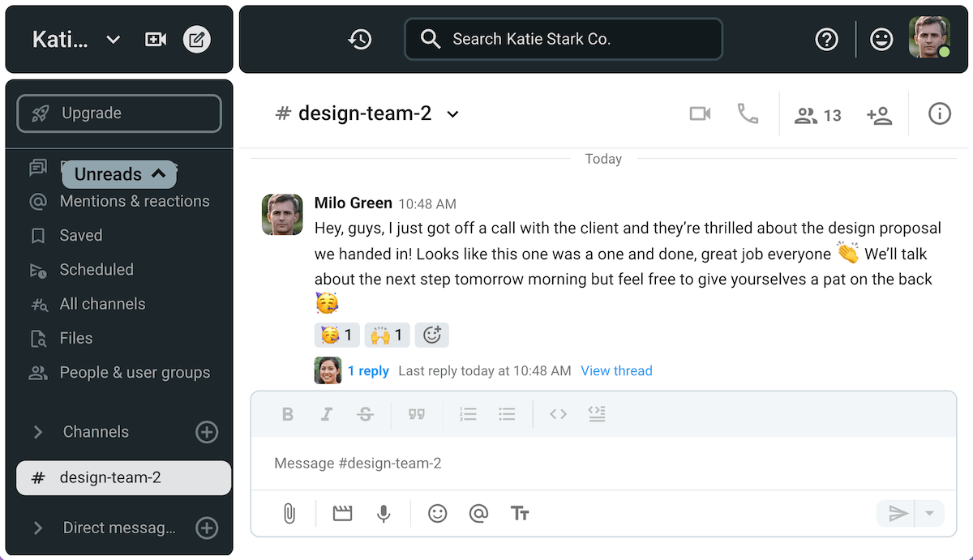Open the View thread link on Milo's message
Image resolution: width=973 pixels, height=560 pixels.
point(616,370)
